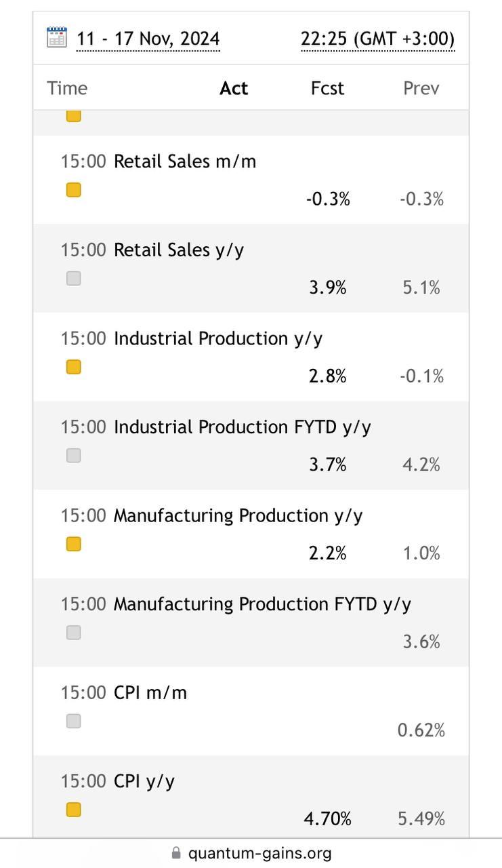Click yellow marker for Manufacturing Production y/y
Screen dimensions: 502x868
(x=74, y=544)
